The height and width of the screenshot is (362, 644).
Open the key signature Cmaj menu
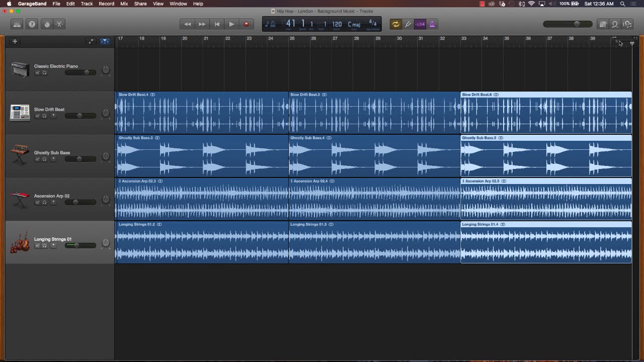pyautogui.click(x=354, y=24)
